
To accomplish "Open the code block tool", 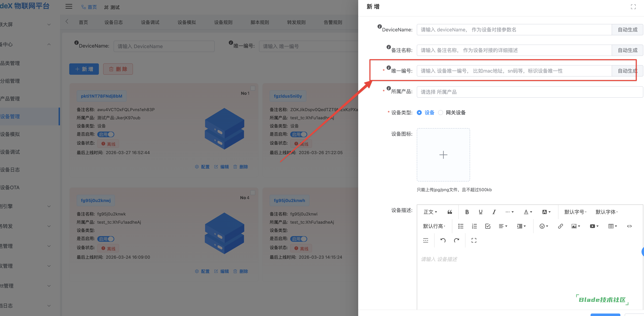I will click(629, 226).
